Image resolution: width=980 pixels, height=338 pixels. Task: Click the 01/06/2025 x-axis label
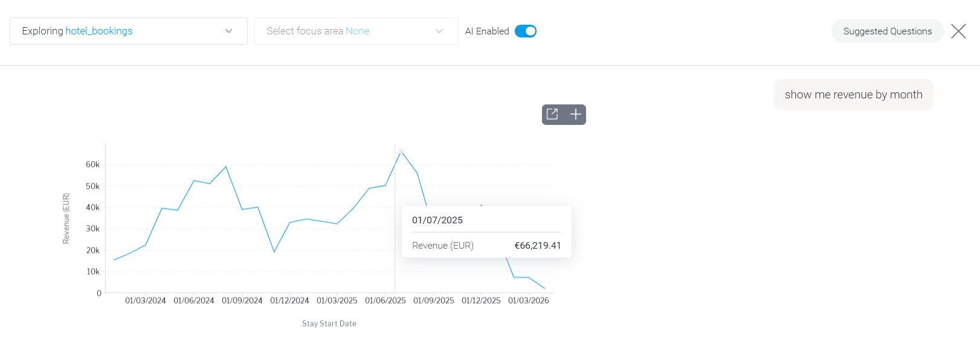coord(385,301)
